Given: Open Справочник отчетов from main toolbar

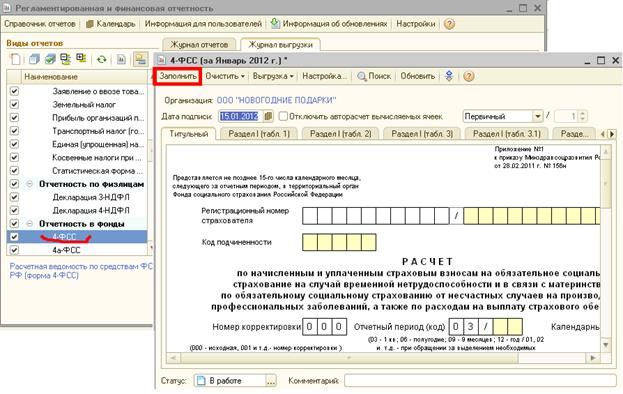Looking at the screenshot, I should coord(40,24).
